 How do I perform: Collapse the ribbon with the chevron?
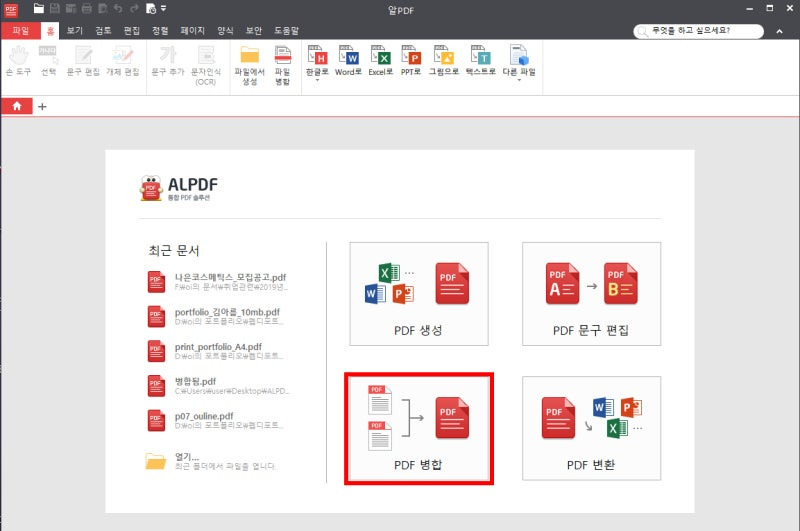780,32
